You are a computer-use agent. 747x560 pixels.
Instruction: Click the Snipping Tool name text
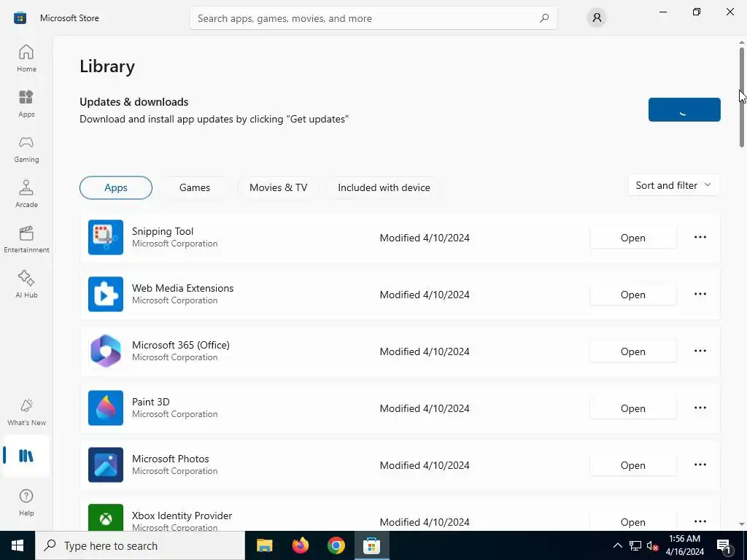(163, 231)
